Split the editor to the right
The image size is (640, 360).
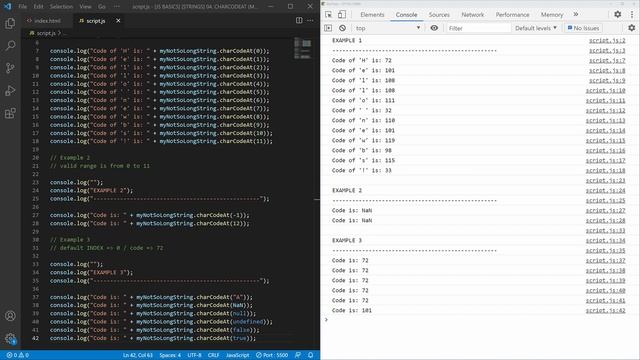pos(299,20)
